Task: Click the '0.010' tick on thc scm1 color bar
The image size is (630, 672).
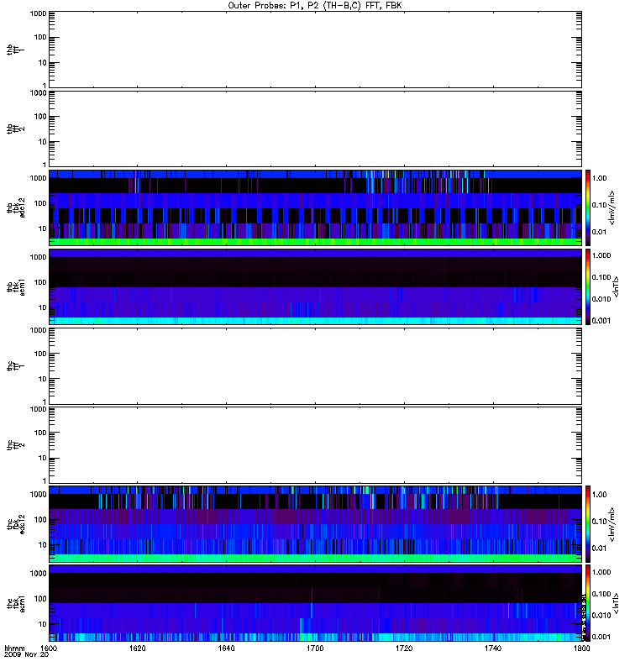Action: click(x=601, y=615)
